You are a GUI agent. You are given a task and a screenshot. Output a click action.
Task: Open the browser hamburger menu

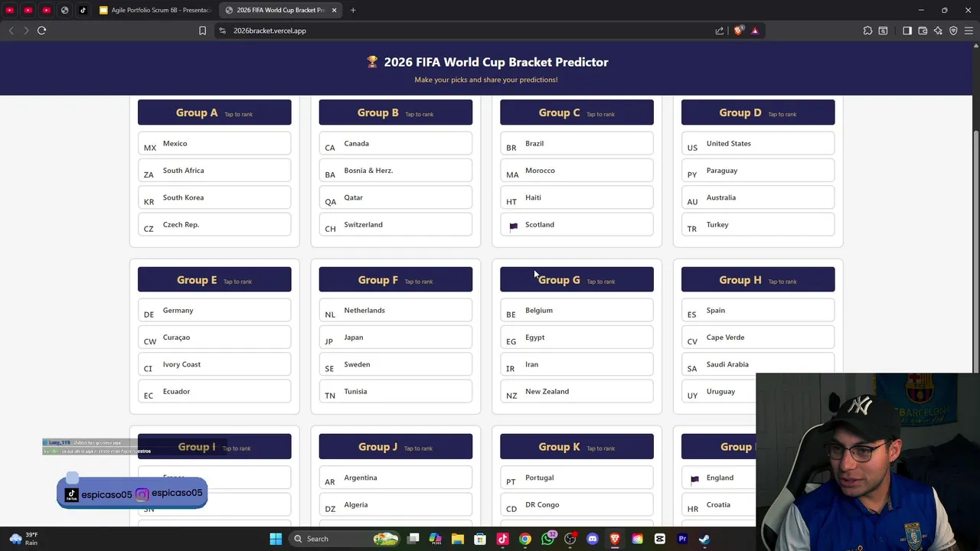tap(969, 31)
